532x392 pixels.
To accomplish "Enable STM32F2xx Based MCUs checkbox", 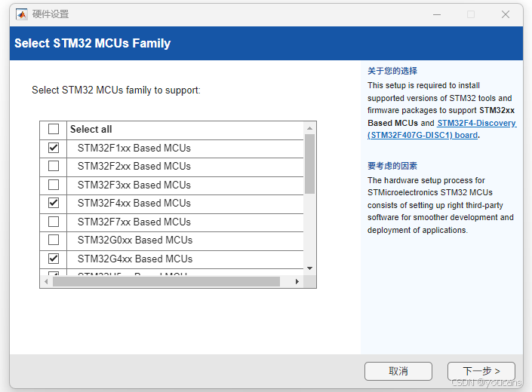I will click(x=54, y=166).
